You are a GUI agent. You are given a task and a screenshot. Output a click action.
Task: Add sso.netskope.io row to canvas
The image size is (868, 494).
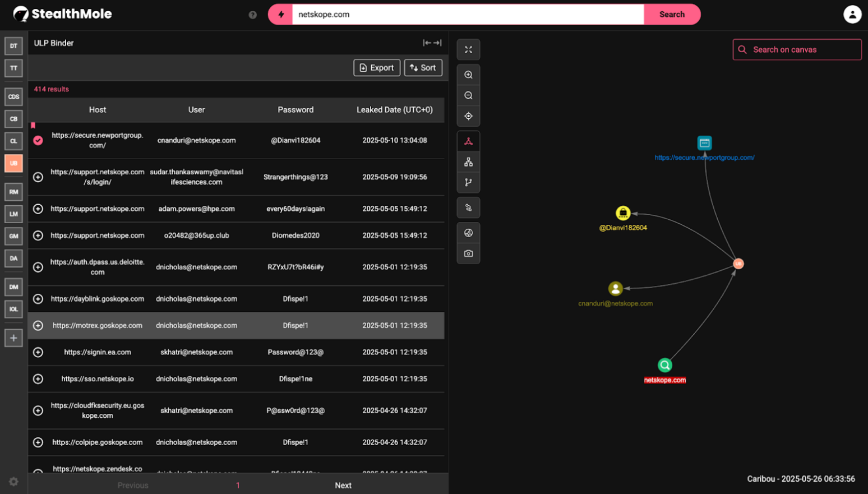pos(38,378)
